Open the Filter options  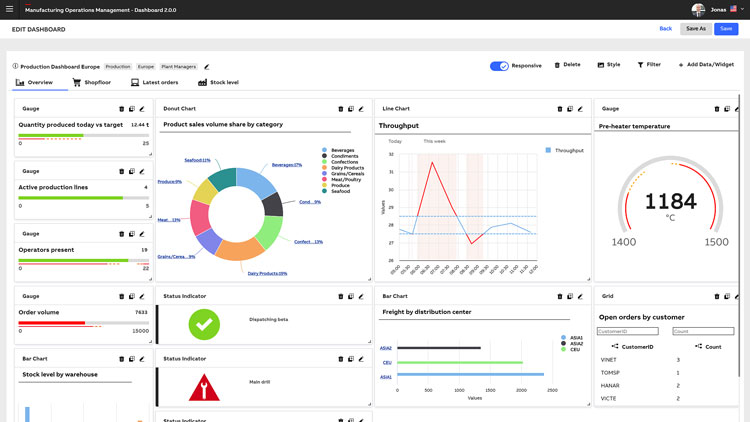click(x=649, y=65)
